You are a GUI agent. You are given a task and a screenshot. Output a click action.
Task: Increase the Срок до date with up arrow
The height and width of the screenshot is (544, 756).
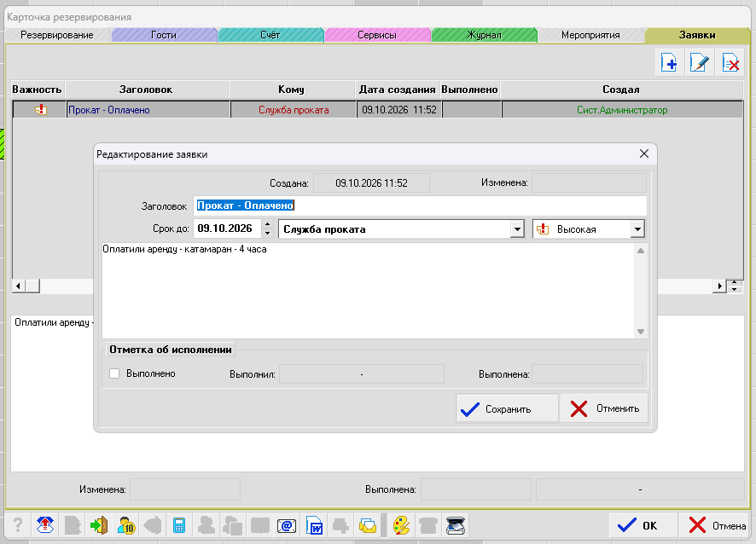coord(268,224)
